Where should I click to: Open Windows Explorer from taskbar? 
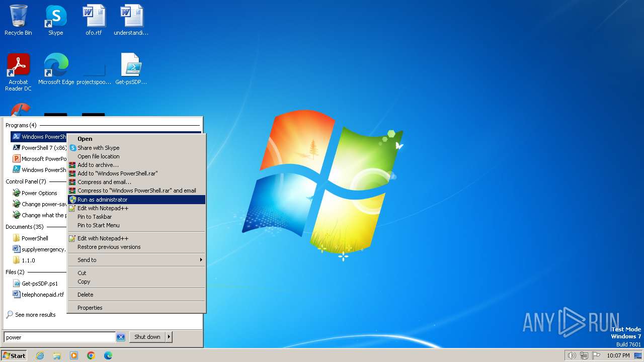click(x=57, y=355)
